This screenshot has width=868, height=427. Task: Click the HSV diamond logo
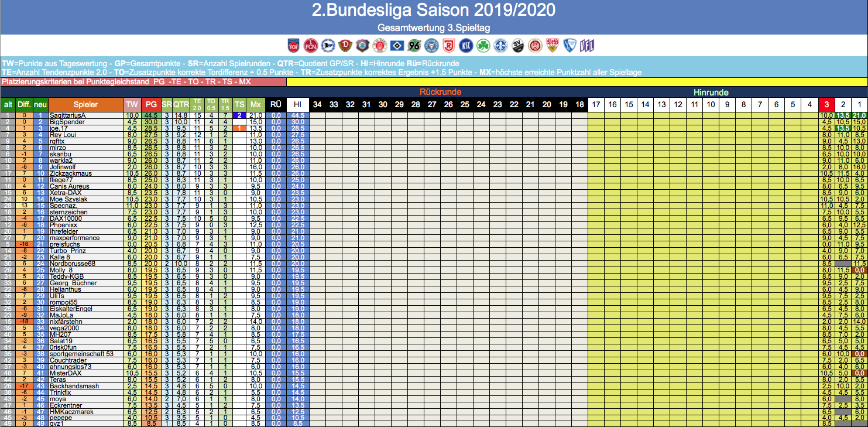[x=396, y=46]
